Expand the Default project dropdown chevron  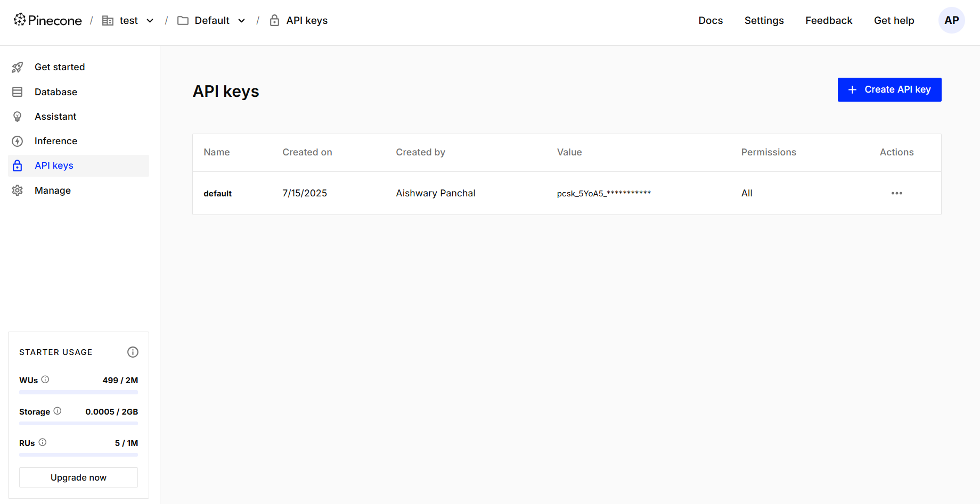[242, 21]
